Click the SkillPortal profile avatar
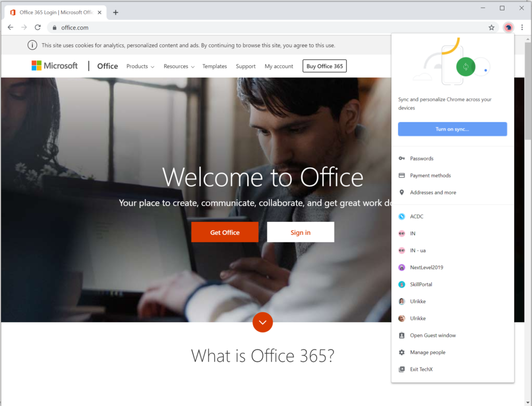532x406 pixels. pos(402,284)
